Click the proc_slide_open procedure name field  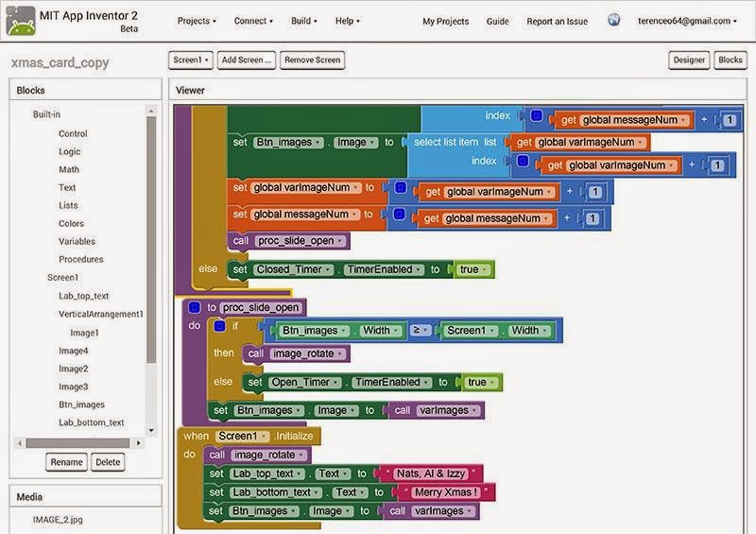(261, 307)
